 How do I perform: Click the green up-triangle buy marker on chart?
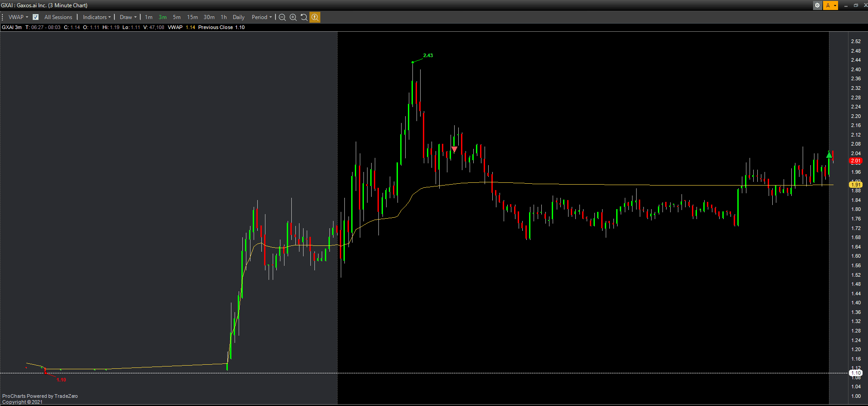click(829, 155)
